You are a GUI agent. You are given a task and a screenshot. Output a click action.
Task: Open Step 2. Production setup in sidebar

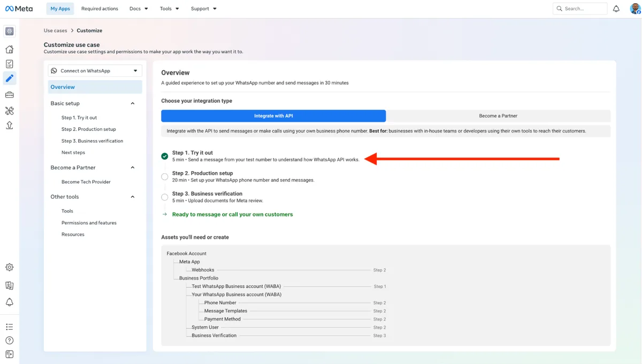tap(89, 129)
